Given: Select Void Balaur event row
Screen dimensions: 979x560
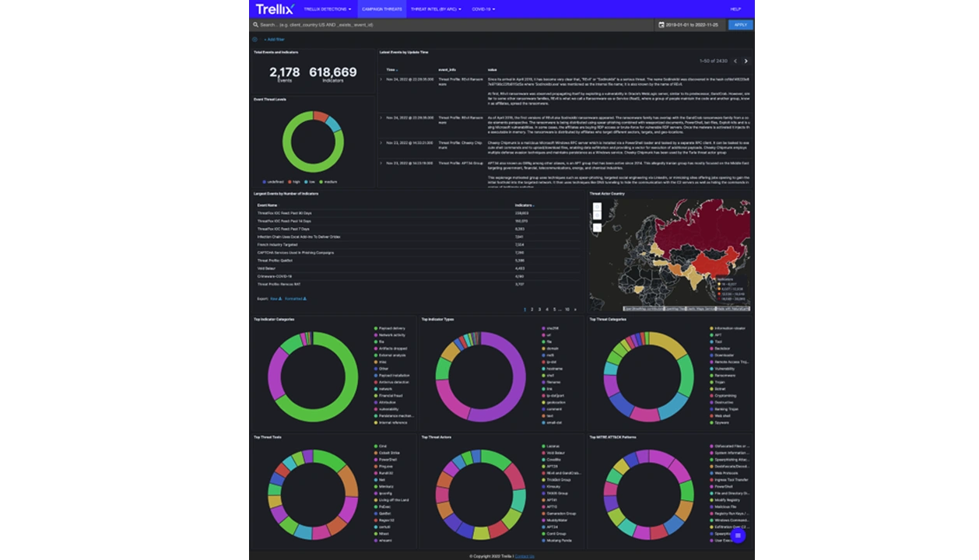Looking at the screenshot, I should (x=418, y=268).
